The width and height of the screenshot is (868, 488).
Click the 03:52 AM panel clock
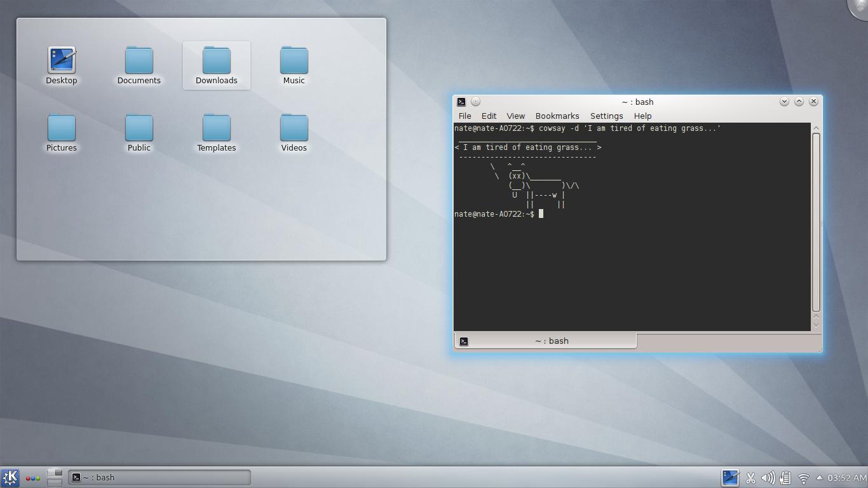click(847, 478)
